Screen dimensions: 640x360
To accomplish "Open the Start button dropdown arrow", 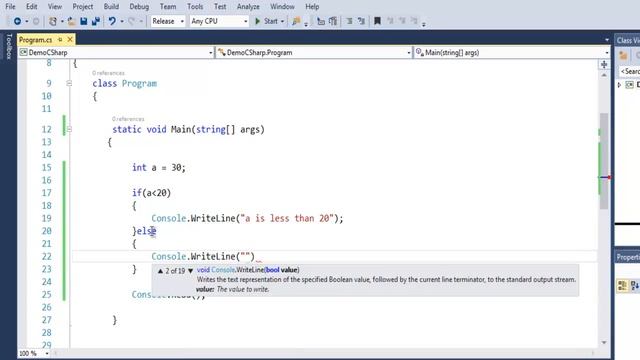I will point(282,22).
